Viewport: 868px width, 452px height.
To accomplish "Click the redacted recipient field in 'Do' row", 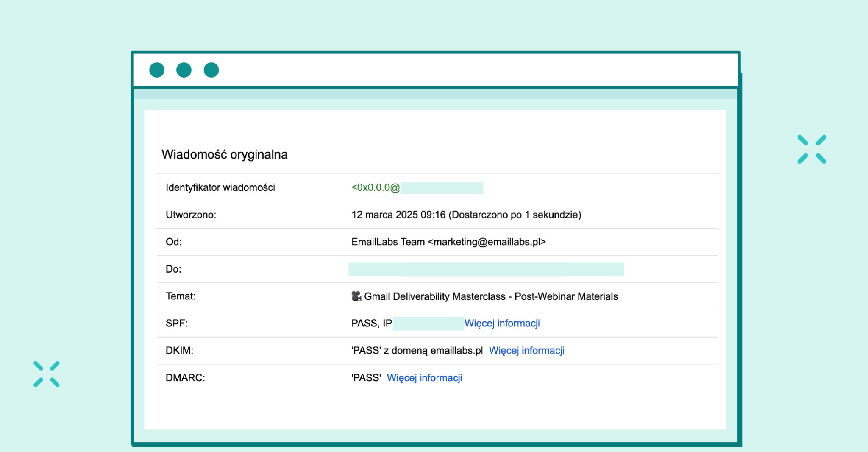I will point(486,269).
